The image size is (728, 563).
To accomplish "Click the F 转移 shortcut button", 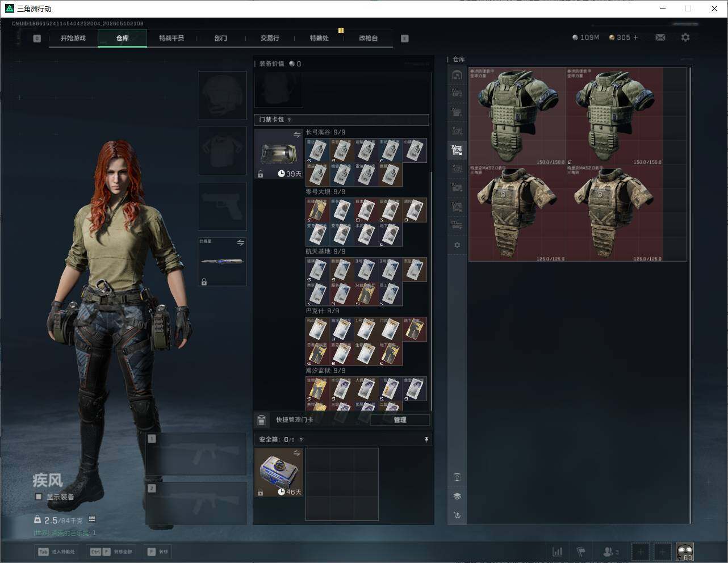I will coord(158,552).
